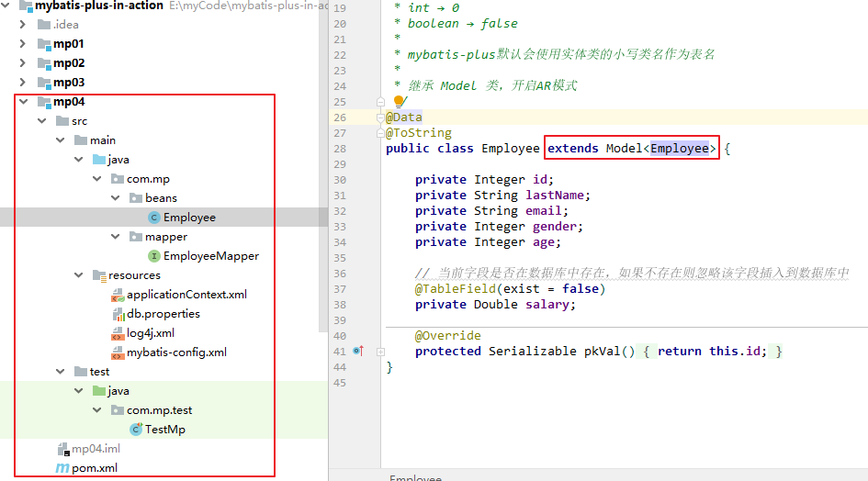Screen dimensions: 868x481
Task: Collapse the test folder
Action: (61, 372)
